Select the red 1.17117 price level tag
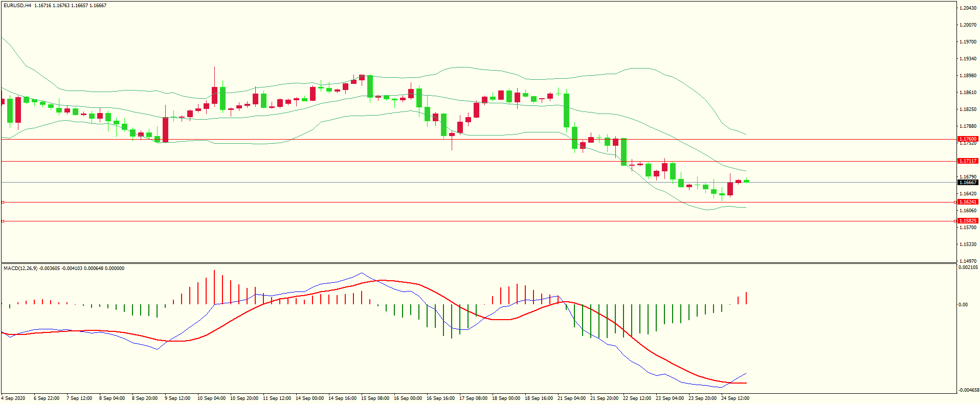The height and width of the screenshot is (404, 980). [x=968, y=161]
